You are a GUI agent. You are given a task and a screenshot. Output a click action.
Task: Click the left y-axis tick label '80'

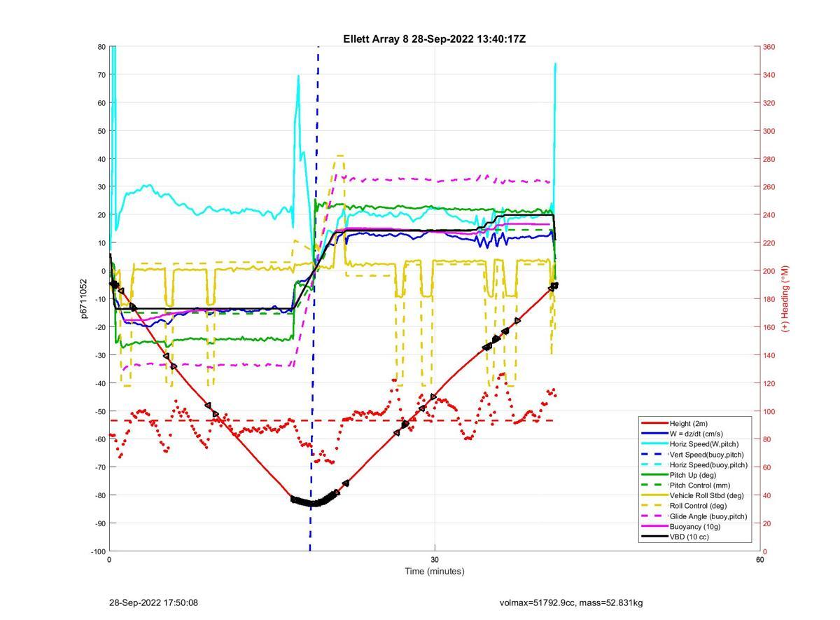[101, 47]
